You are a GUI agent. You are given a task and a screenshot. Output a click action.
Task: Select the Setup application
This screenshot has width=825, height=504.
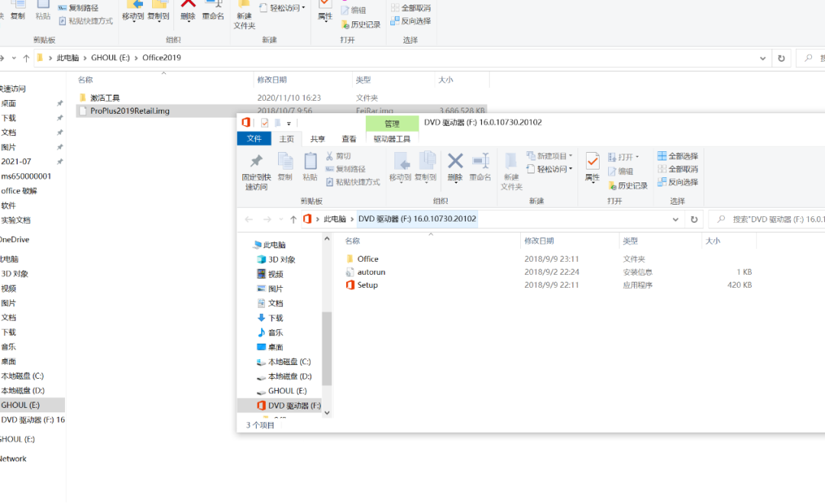tap(367, 285)
